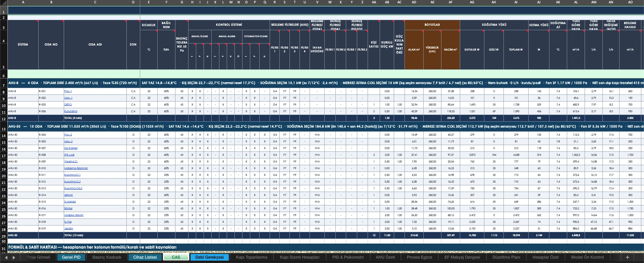
Task: Switch to Düzeltme Planı sheet tab
Action: 506,257
